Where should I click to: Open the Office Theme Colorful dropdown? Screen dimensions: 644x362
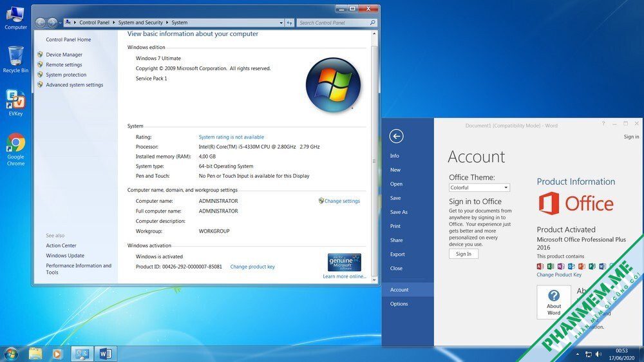[479, 187]
